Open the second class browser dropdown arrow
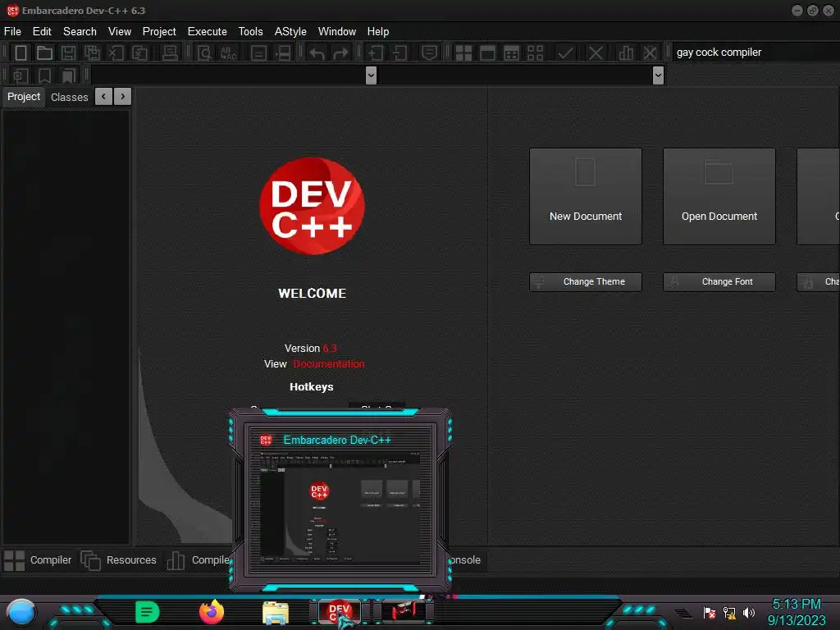The image size is (840, 630). (x=659, y=75)
